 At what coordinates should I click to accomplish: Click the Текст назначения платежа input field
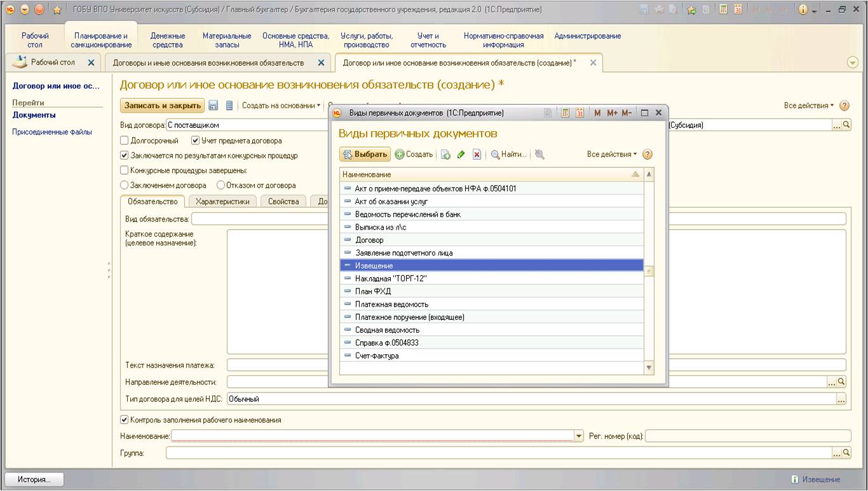click(x=536, y=365)
